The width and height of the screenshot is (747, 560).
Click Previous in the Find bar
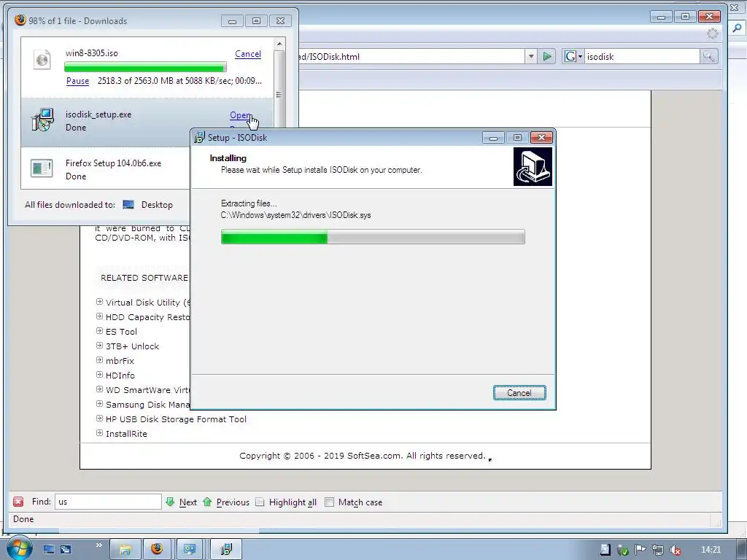pyautogui.click(x=233, y=502)
